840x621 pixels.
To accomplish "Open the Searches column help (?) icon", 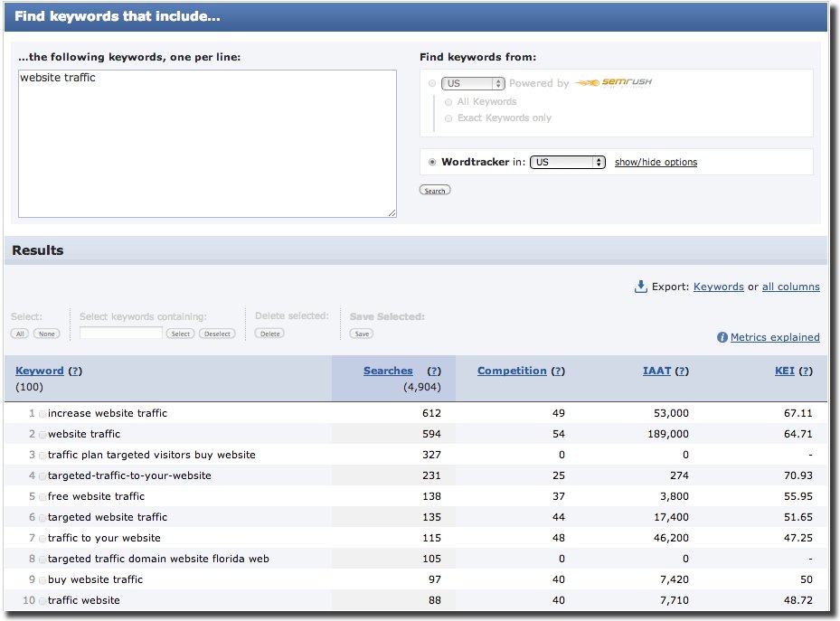I will (x=434, y=371).
